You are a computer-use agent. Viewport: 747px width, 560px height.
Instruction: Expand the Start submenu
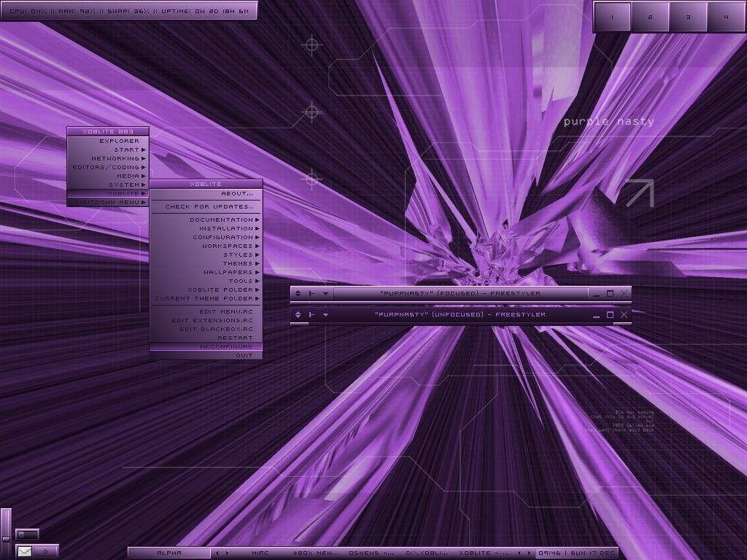(108, 149)
